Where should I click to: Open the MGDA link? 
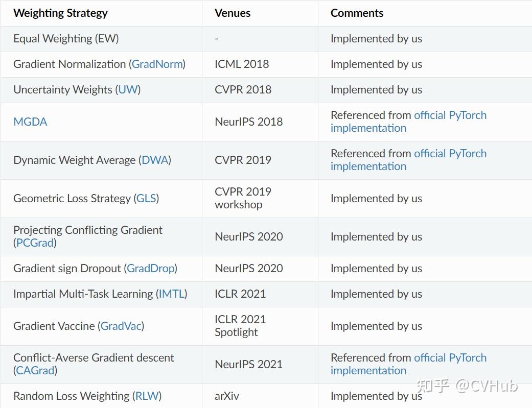click(30, 122)
